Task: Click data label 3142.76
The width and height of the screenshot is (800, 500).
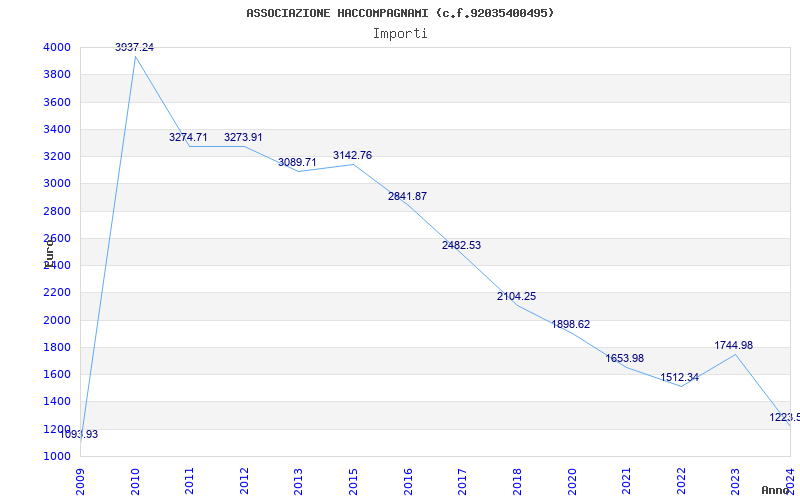Action: pos(353,155)
